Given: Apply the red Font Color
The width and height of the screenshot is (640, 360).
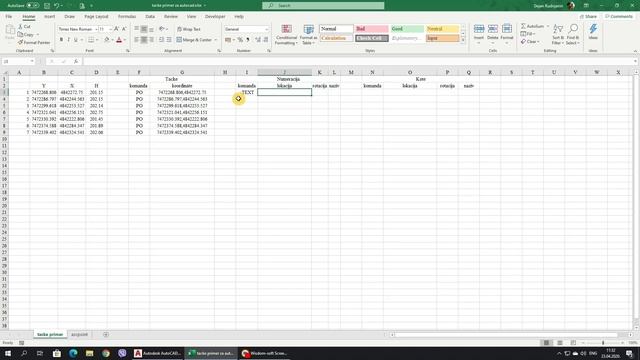Looking at the screenshot, I should click(119, 40).
